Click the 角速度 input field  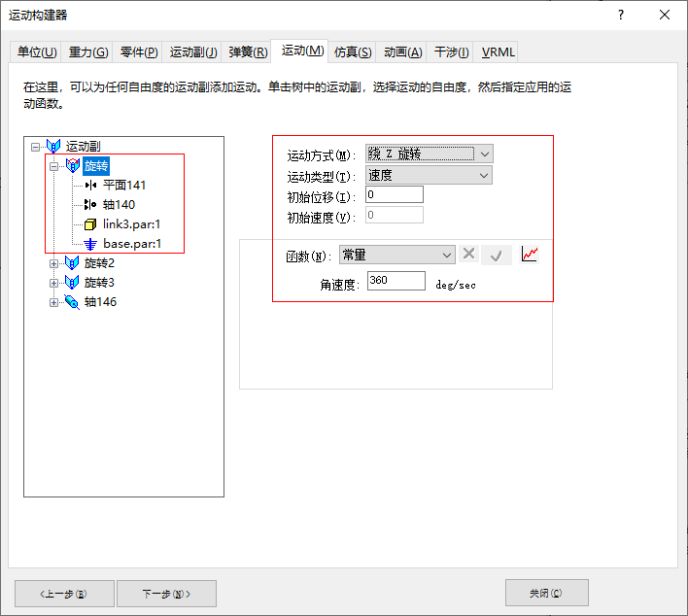point(396,281)
